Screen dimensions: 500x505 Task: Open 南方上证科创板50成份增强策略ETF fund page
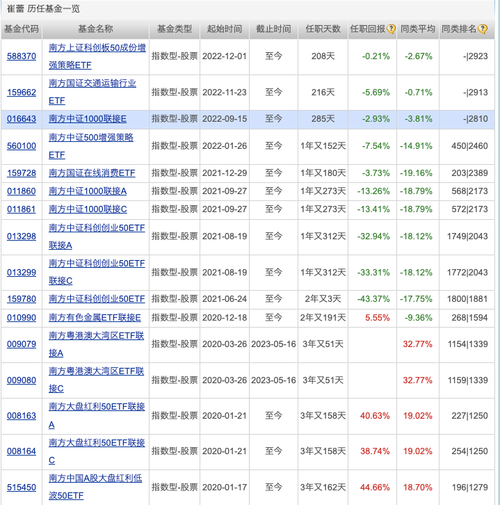pos(97,56)
